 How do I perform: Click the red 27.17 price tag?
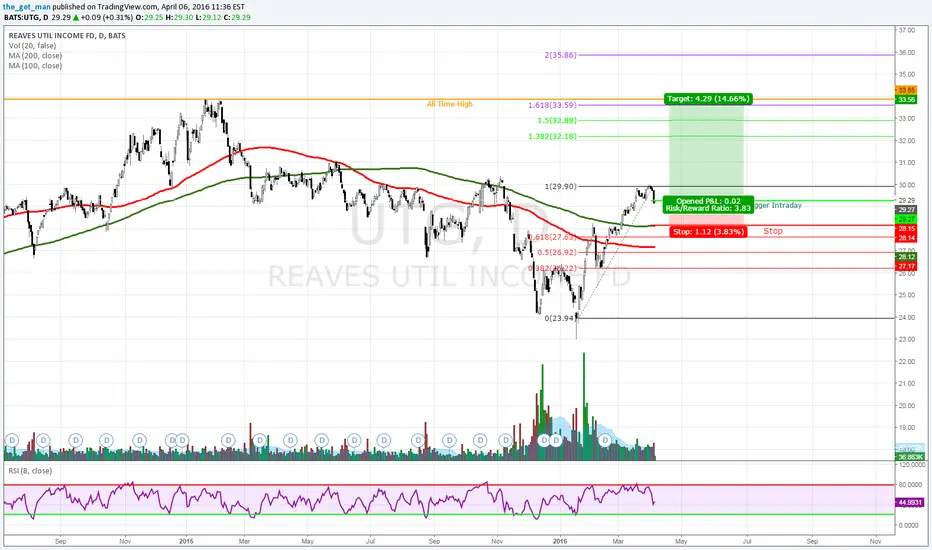point(906,266)
